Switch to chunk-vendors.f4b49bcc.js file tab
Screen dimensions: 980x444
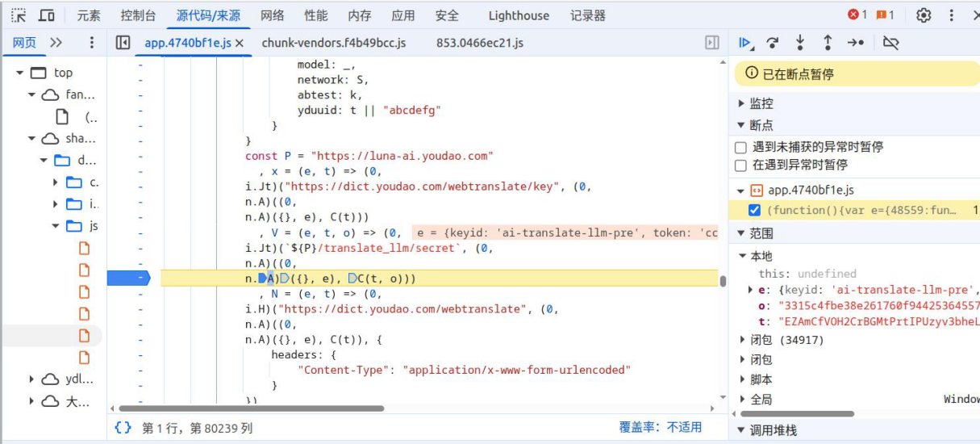334,43
